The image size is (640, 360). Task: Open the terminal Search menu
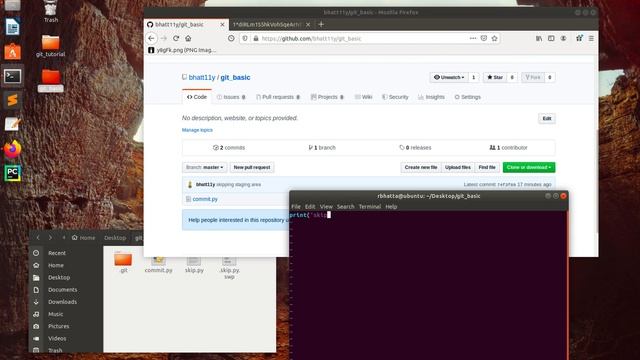[345, 207]
